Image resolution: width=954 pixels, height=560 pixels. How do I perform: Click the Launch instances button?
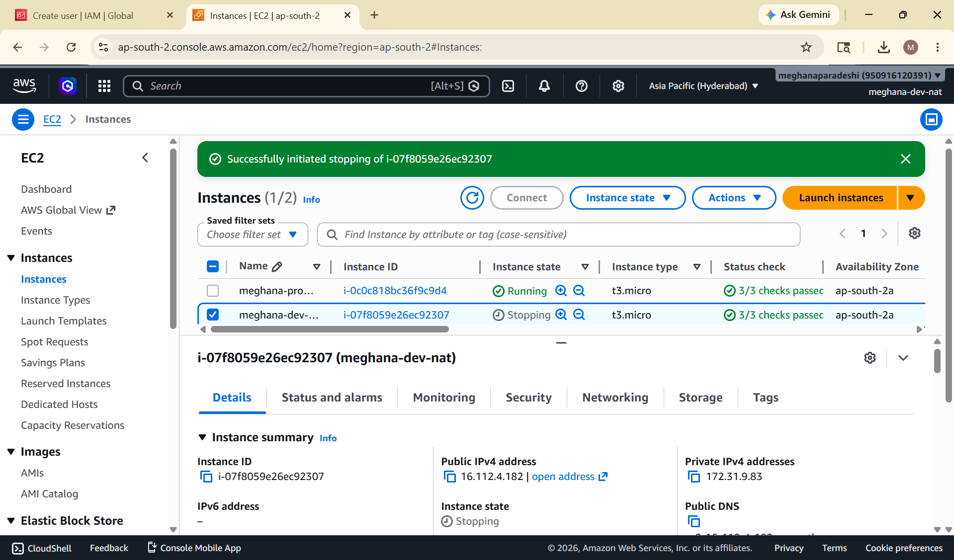[840, 198]
